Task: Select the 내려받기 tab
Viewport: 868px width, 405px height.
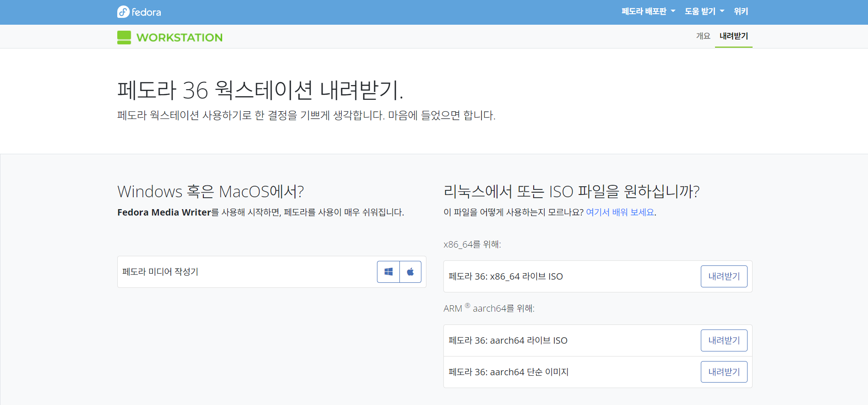Action: [x=733, y=36]
